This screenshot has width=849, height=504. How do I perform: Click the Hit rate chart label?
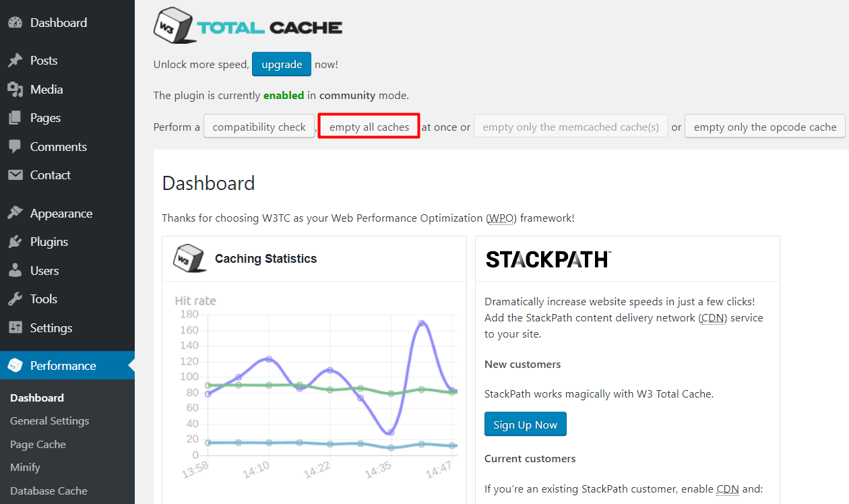tap(195, 301)
